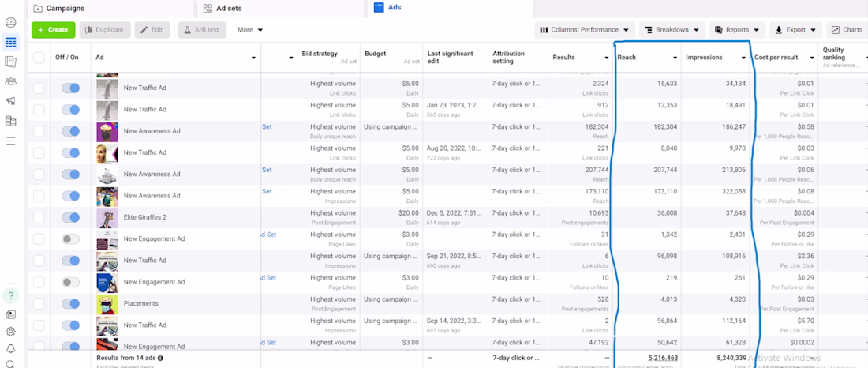Turn off the Elite Giraffes 2 ad toggle
Image resolution: width=868 pixels, height=368 pixels.
(70, 218)
